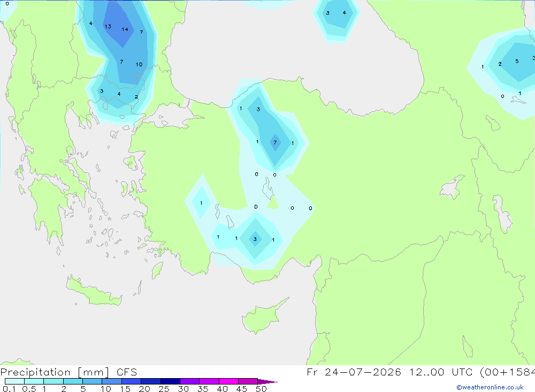The image size is (535, 392).
Task: Pick the legend swatch between 15 and 20
Action: (x=131, y=381)
